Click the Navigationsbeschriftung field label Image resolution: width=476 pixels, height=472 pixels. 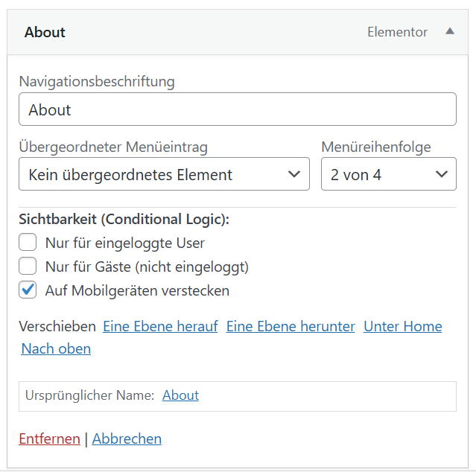coord(97,81)
